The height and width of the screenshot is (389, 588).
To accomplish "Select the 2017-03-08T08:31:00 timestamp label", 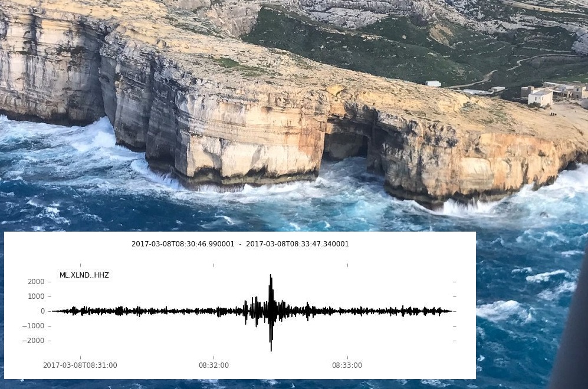I will [x=80, y=365].
